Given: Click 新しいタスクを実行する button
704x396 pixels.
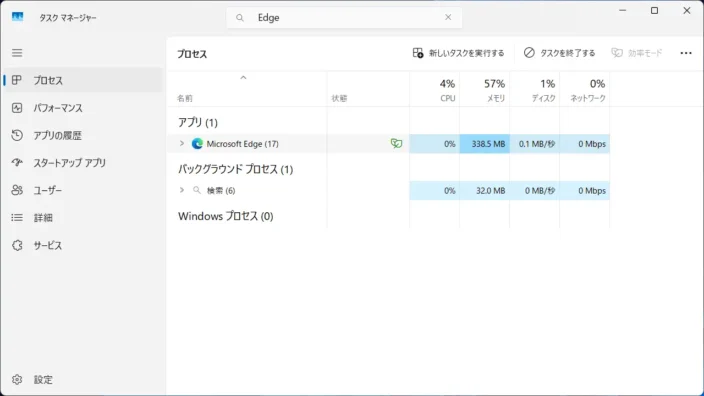Looking at the screenshot, I should pyautogui.click(x=458, y=53).
